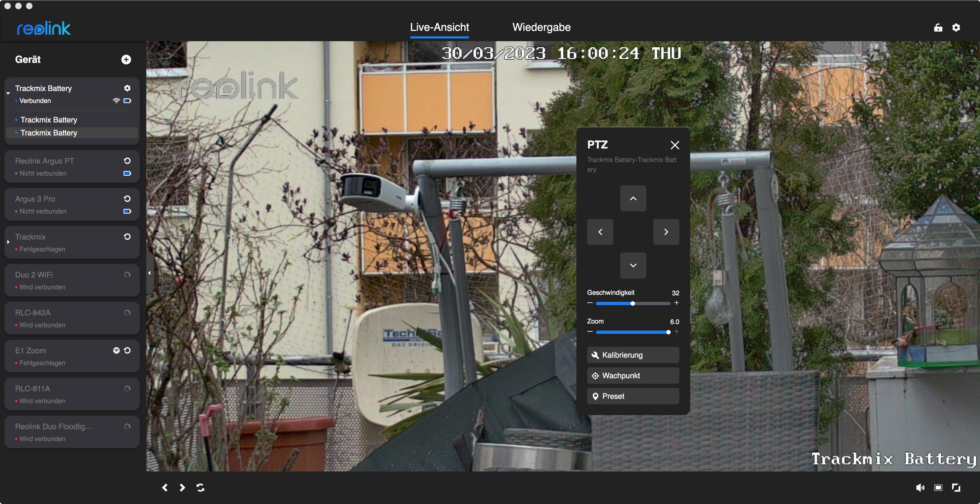The image size is (980, 504).
Task: Expand the Trackmix device entry
Action: (x=8, y=242)
